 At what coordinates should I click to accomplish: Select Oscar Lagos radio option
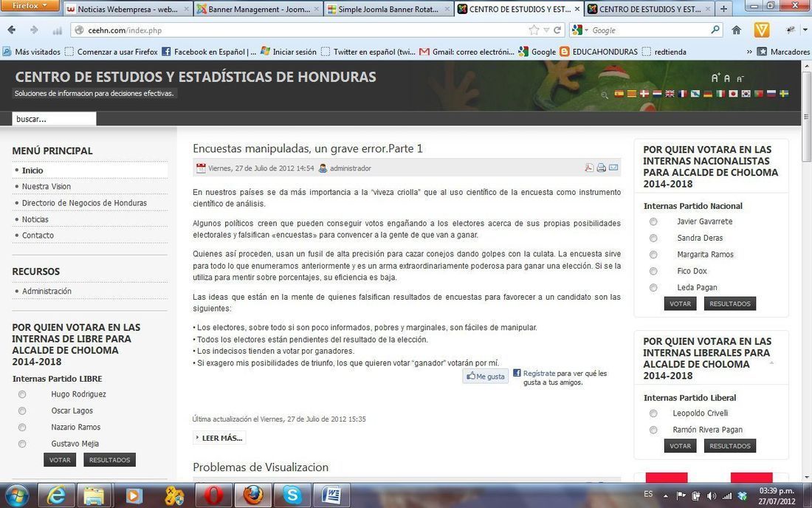coord(21,411)
